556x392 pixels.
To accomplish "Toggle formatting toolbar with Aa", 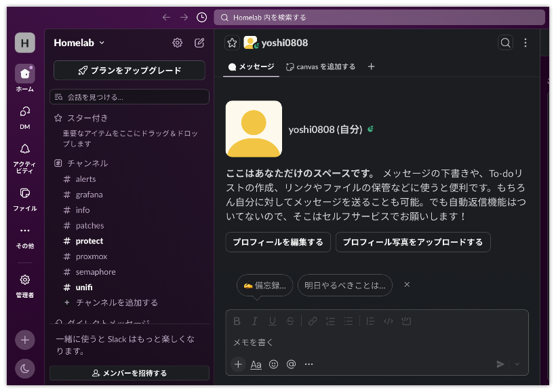I will [x=256, y=364].
